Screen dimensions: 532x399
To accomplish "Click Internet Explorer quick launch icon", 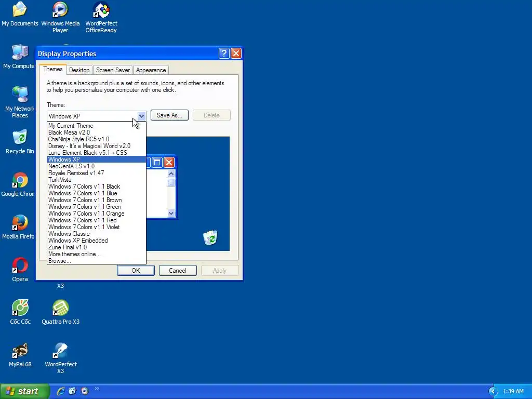I will point(61,391).
